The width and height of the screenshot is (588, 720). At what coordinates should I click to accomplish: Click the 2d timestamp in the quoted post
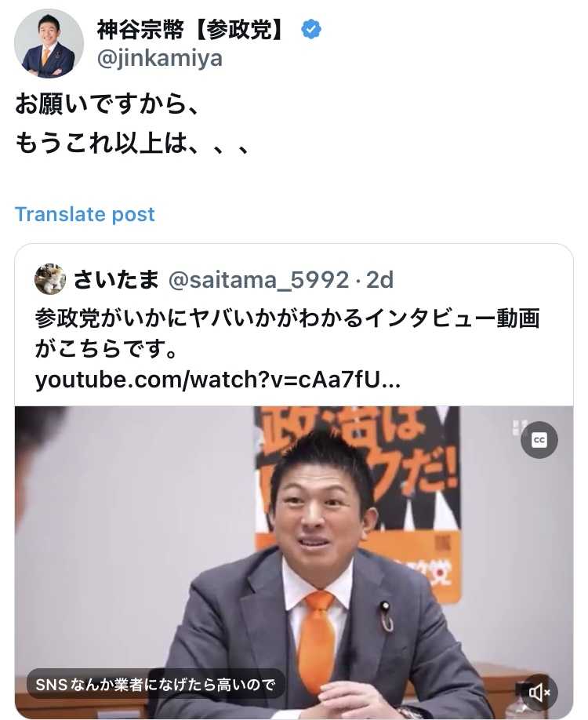(x=380, y=280)
